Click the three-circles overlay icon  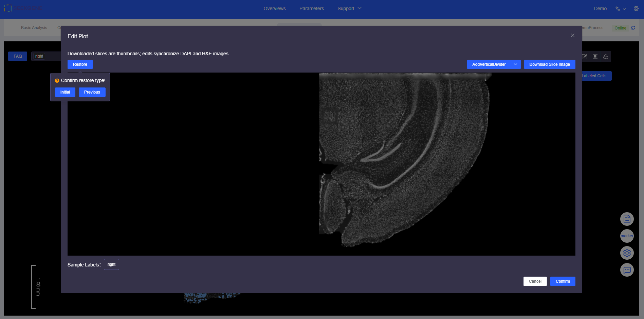606,57
